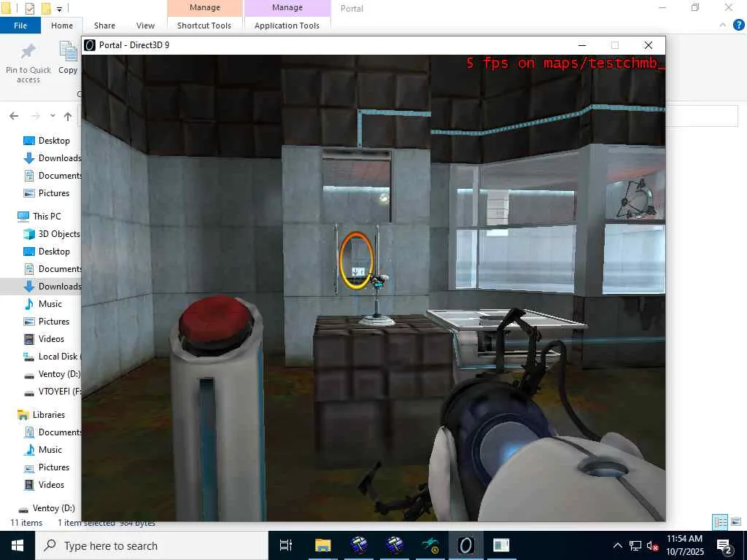Viewport: 747px width, 560px height.
Task: Select Videos under Libraries
Action: [x=51, y=485]
